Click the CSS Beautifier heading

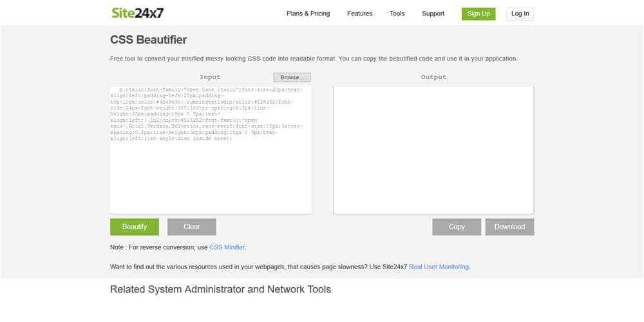(149, 40)
